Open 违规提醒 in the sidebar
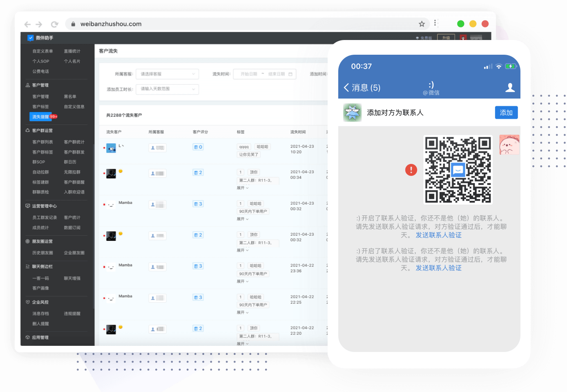This screenshot has width=567, height=392. [x=72, y=314]
